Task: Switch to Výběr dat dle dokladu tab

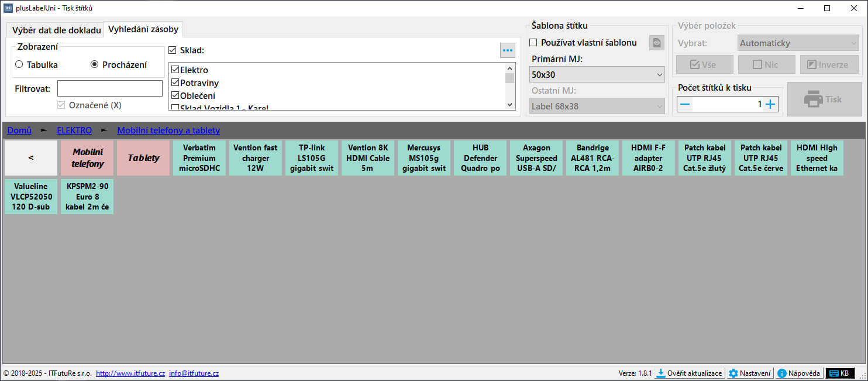Action: [56, 30]
